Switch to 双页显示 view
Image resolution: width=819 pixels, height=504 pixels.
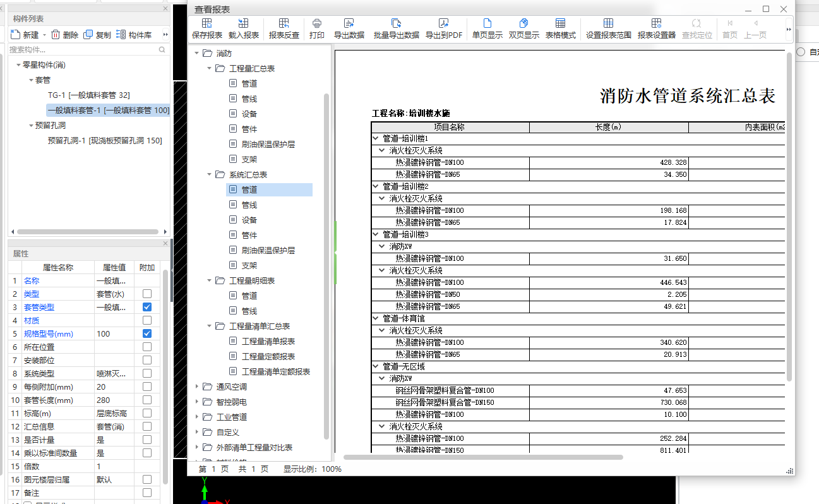[524, 29]
